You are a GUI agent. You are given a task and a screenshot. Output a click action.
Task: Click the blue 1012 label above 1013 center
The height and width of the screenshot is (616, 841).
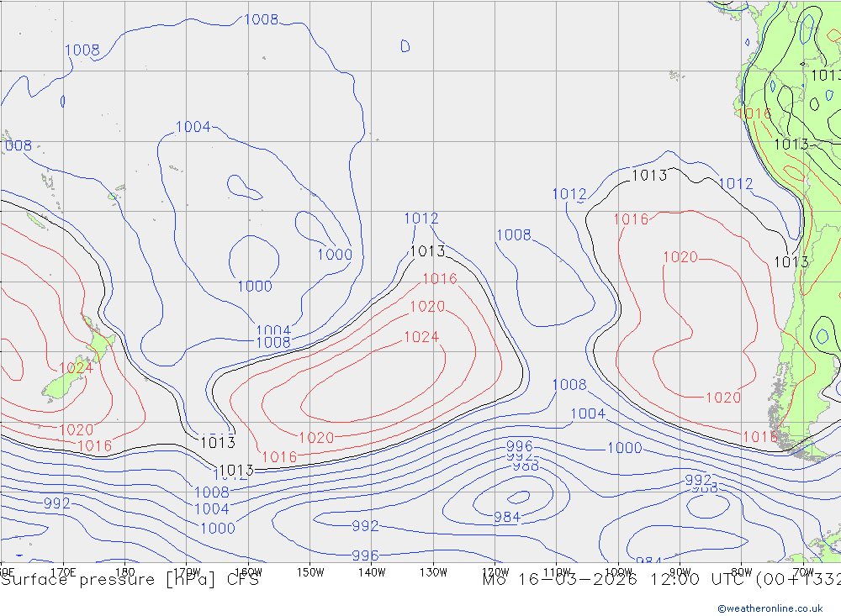(x=421, y=218)
